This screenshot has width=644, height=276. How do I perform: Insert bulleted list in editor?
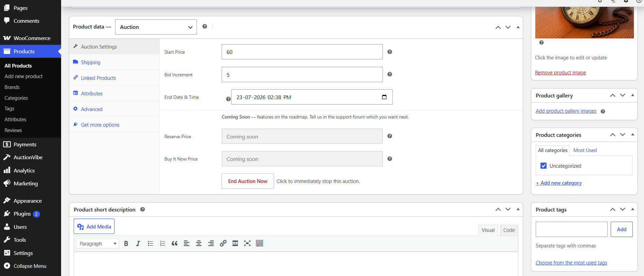coord(150,243)
